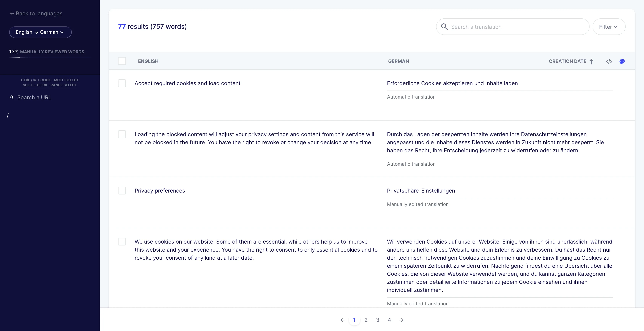This screenshot has height=331, width=644.
Task: Select the 'Privacy preferences' row checkbox
Action: click(122, 191)
